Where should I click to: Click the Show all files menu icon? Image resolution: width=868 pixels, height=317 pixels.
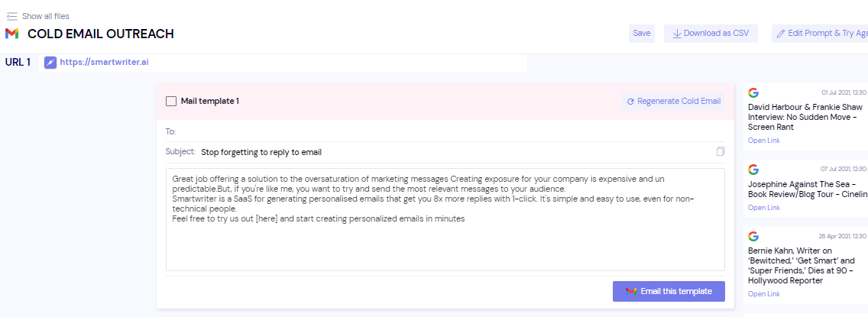[12, 16]
